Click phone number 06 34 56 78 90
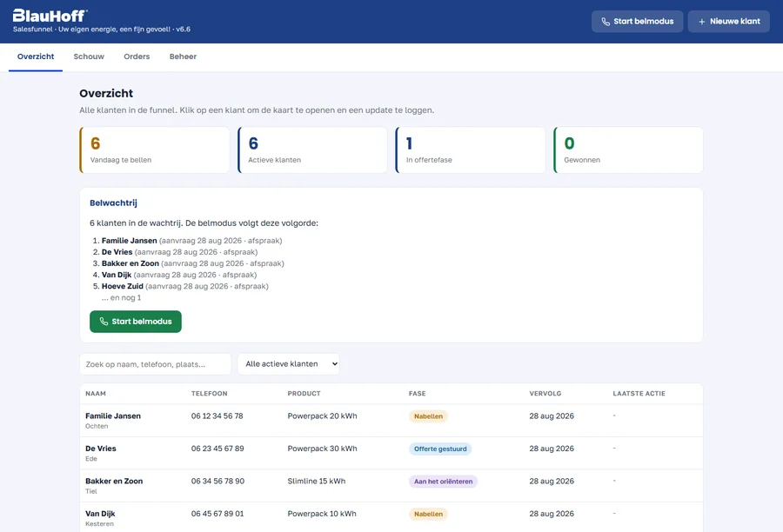 [x=217, y=481]
